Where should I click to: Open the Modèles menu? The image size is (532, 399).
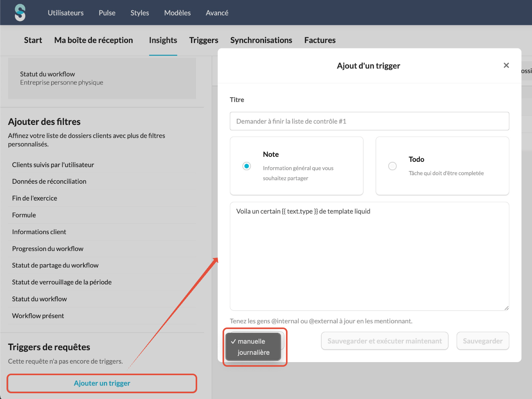point(177,13)
